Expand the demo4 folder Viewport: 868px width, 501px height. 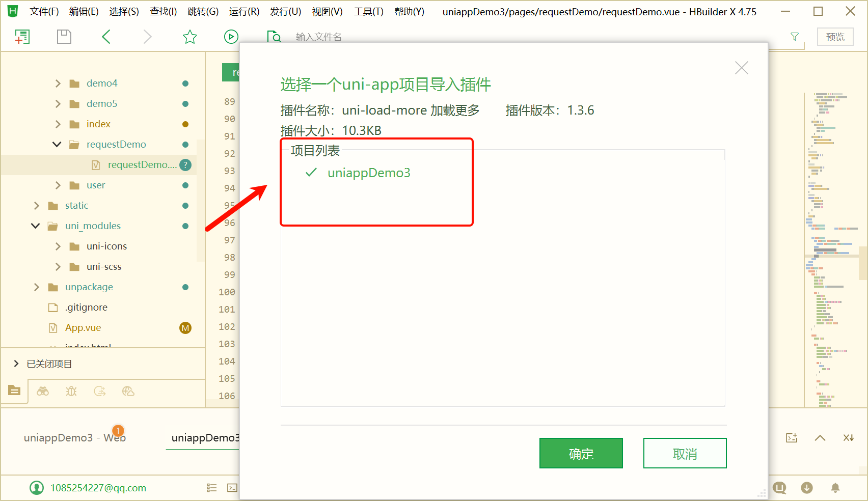click(x=58, y=83)
